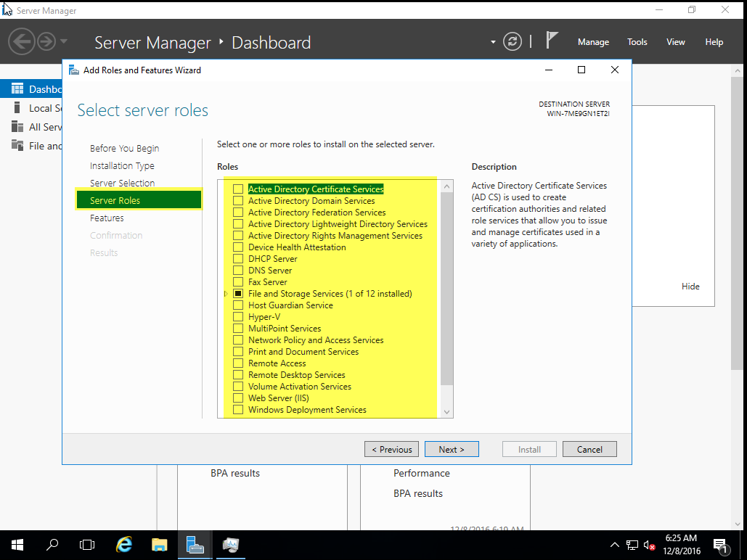The width and height of the screenshot is (747, 560).
Task: Click the Server Manager forward arrow
Action: click(46, 41)
